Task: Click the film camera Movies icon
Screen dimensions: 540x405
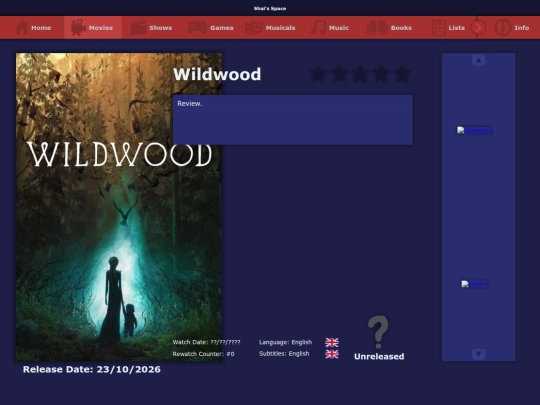Action: 78,28
